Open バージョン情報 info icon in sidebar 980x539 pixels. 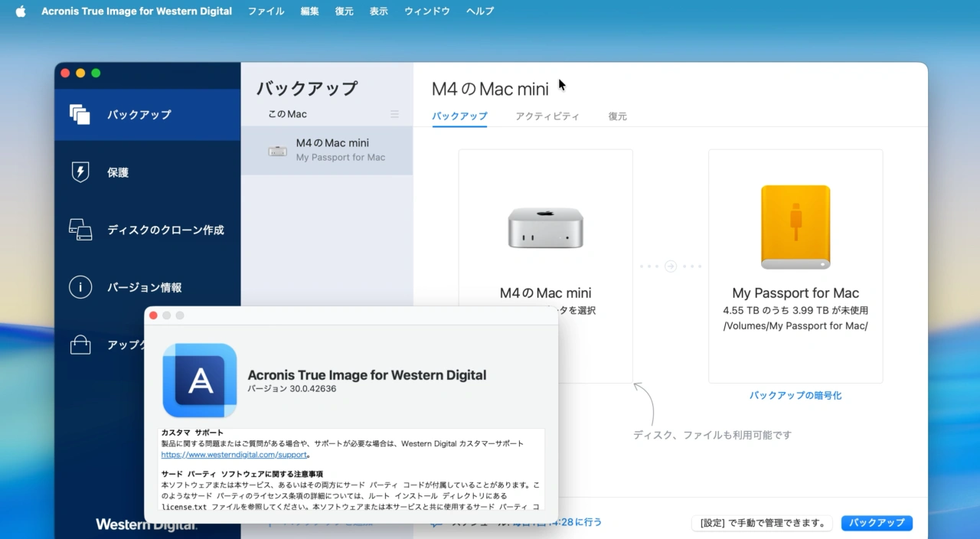pyautogui.click(x=80, y=287)
